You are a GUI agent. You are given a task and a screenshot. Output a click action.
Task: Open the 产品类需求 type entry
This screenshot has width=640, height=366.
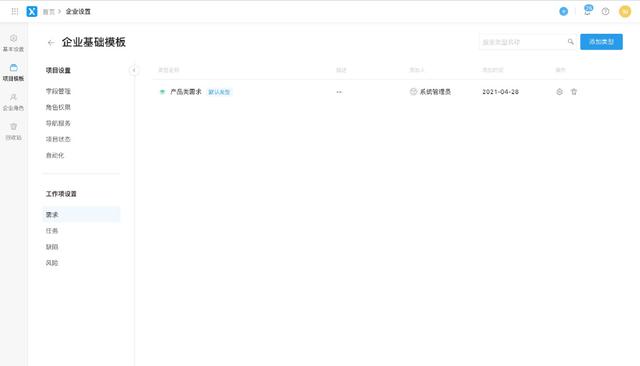[186, 92]
